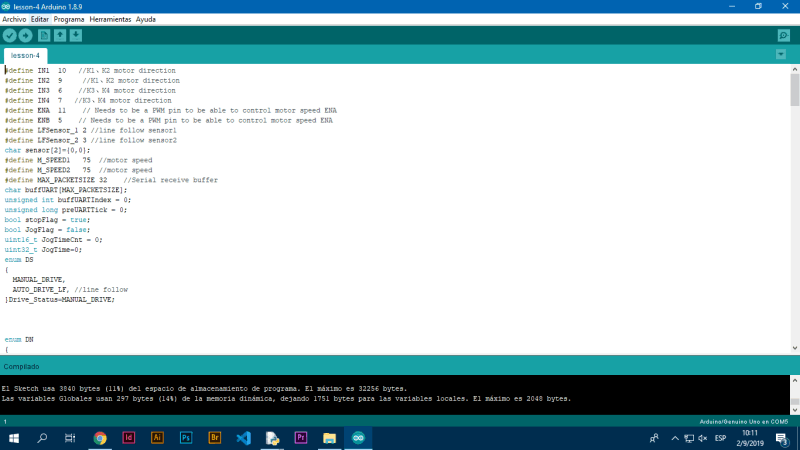Open the Herramientas menu
The width and height of the screenshot is (800, 450).
click(110, 19)
